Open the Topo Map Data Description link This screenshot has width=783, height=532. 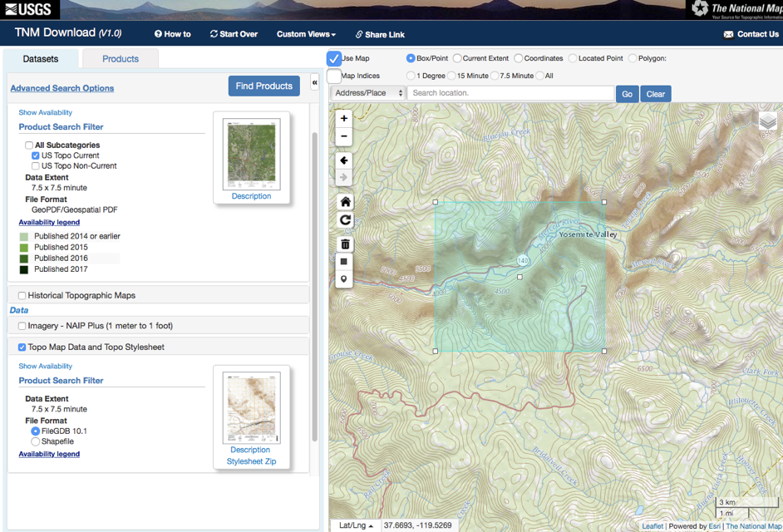coord(250,450)
